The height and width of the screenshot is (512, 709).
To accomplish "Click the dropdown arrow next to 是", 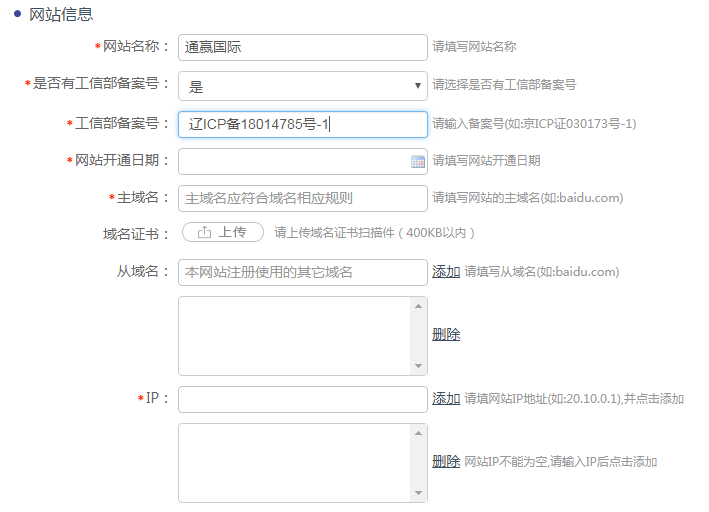I will [x=418, y=86].
